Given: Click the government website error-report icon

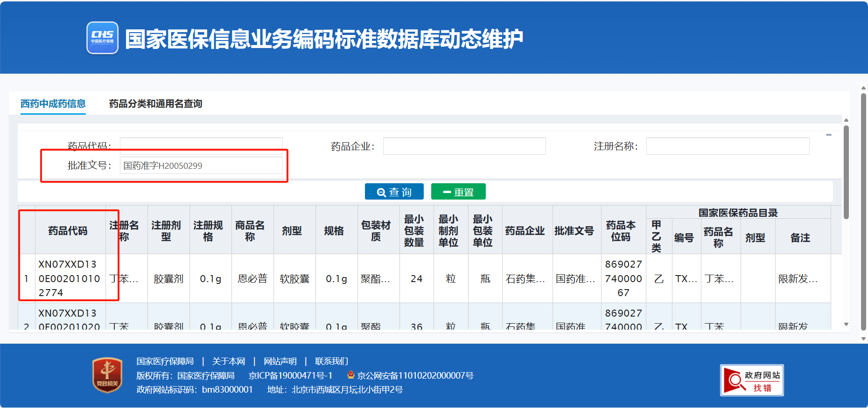Looking at the screenshot, I should [x=751, y=380].
